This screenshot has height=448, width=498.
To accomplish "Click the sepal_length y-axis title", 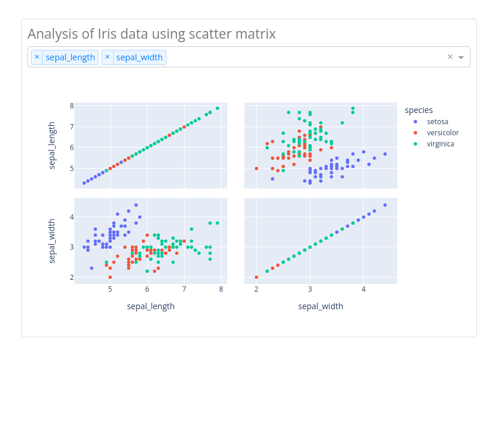I will [52, 145].
